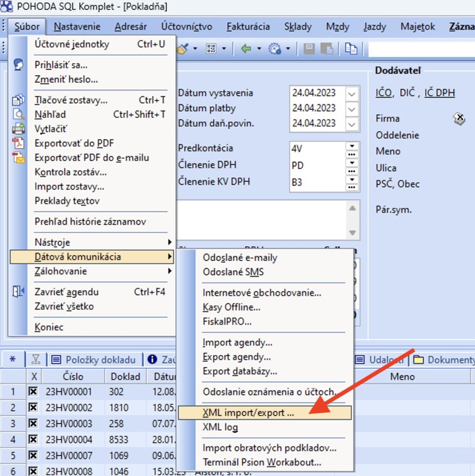Choose Export agendy... menu item
The image size is (475, 476).
[x=264, y=357]
